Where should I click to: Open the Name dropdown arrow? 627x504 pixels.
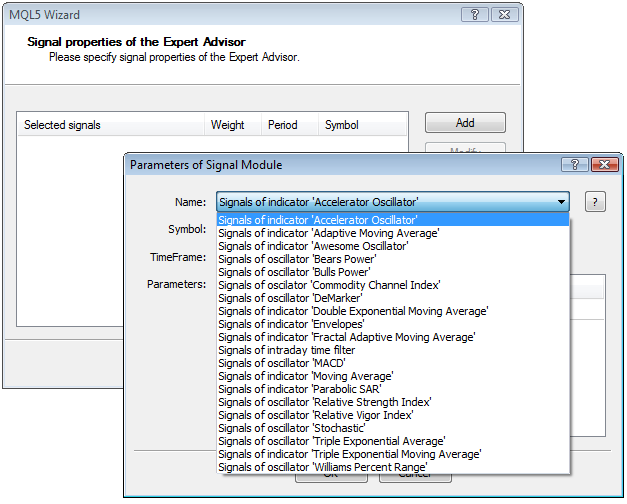click(561, 202)
